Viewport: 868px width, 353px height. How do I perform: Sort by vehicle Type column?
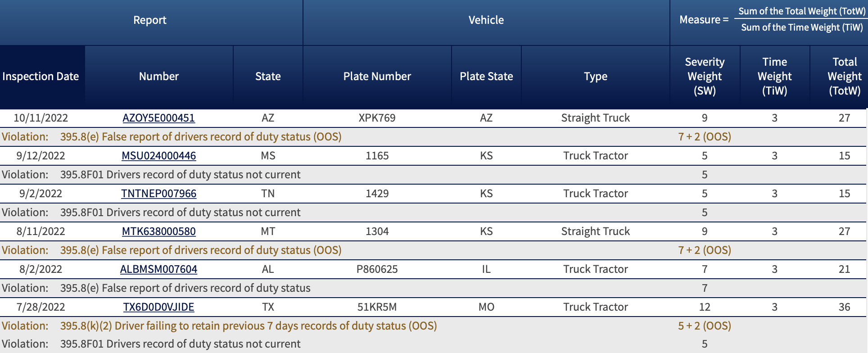click(595, 77)
